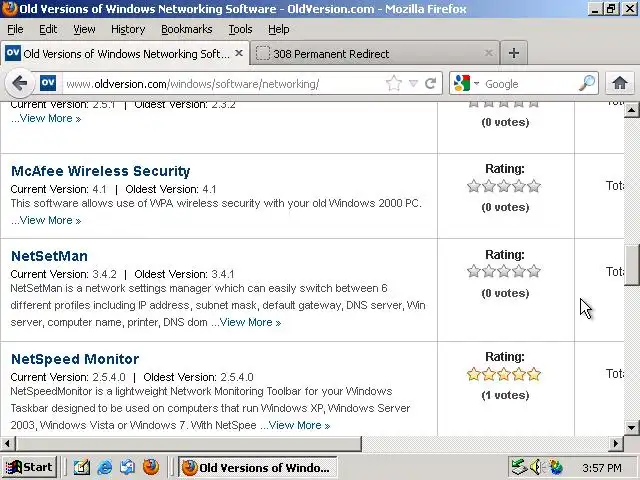This screenshot has width=640, height=480.
Task: Click the OV site identity icon in address bar
Action: coord(48,83)
